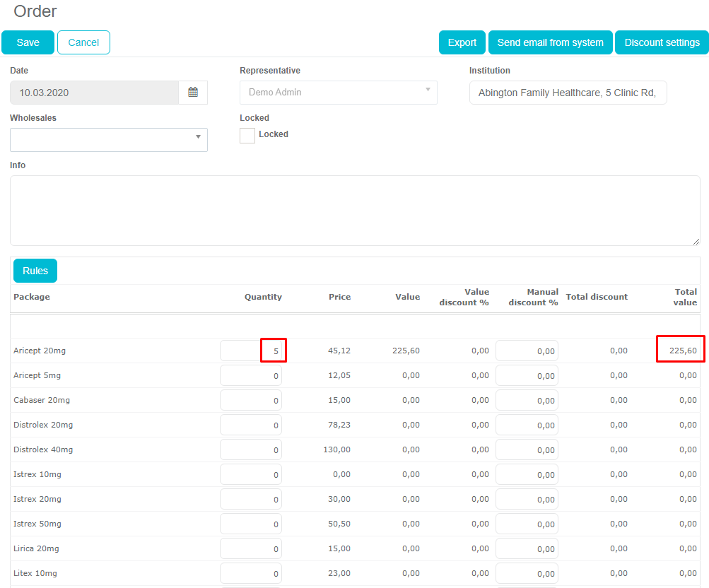This screenshot has height=588, width=709.
Task: Open Discount settings
Action: [x=662, y=42]
